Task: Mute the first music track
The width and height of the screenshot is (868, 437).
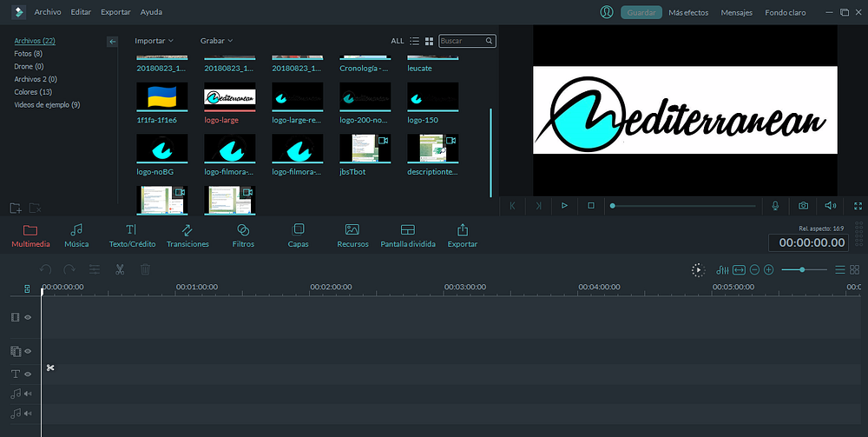Action: point(28,394)
